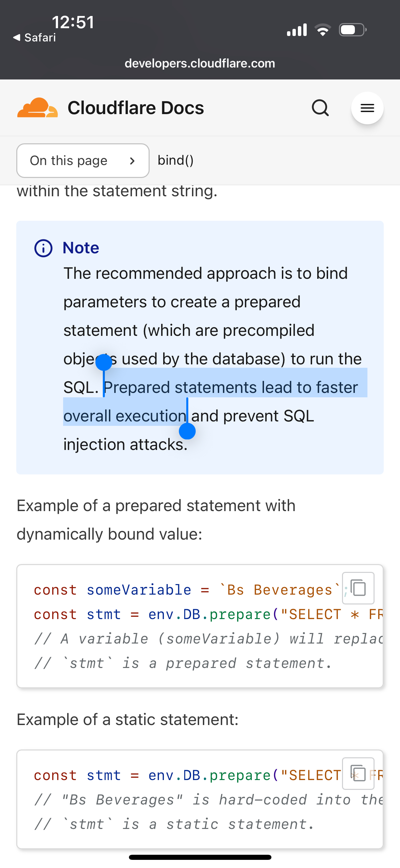Screen dimensions: 400x868
Task: Tap the upper text selection handle
Action: 104,362
